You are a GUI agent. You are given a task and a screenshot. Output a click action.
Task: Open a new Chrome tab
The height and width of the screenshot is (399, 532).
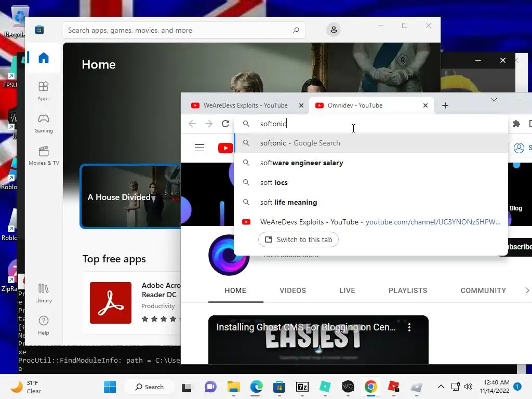click(445, 105)
